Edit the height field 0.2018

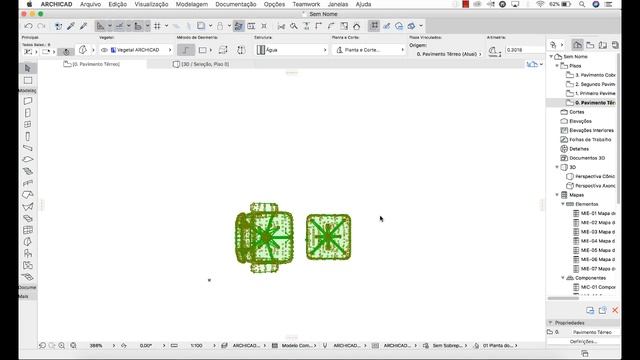tap(524, 50)
